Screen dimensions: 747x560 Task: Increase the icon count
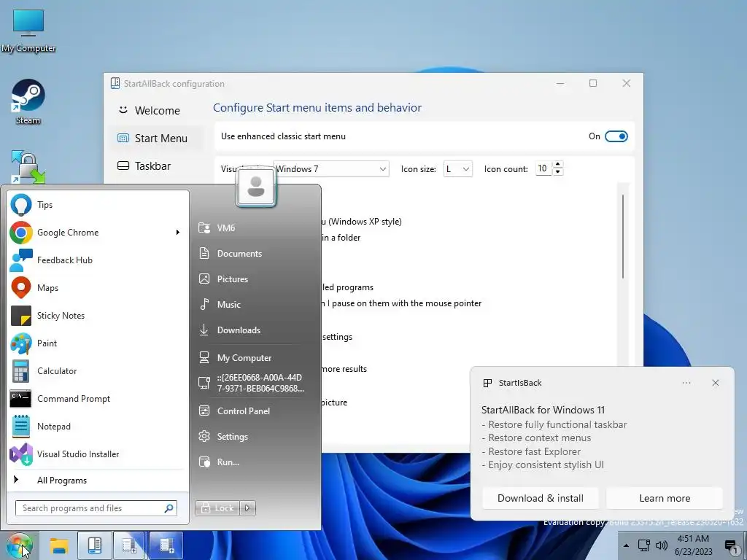coord(558,164)
